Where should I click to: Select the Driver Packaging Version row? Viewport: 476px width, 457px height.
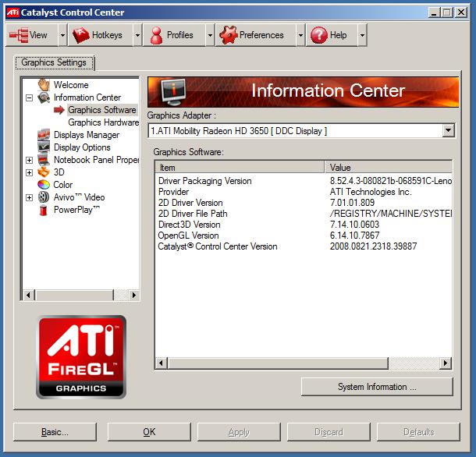click(304, 181)
